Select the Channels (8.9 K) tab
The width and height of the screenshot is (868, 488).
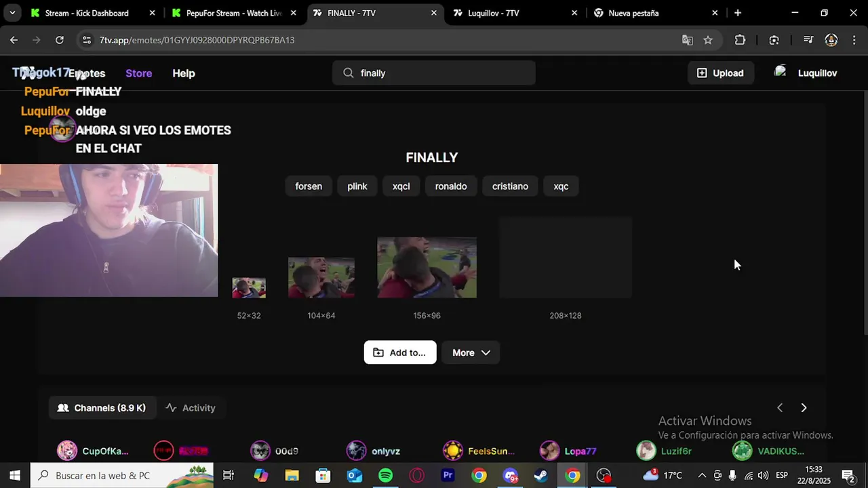point(102,408)
